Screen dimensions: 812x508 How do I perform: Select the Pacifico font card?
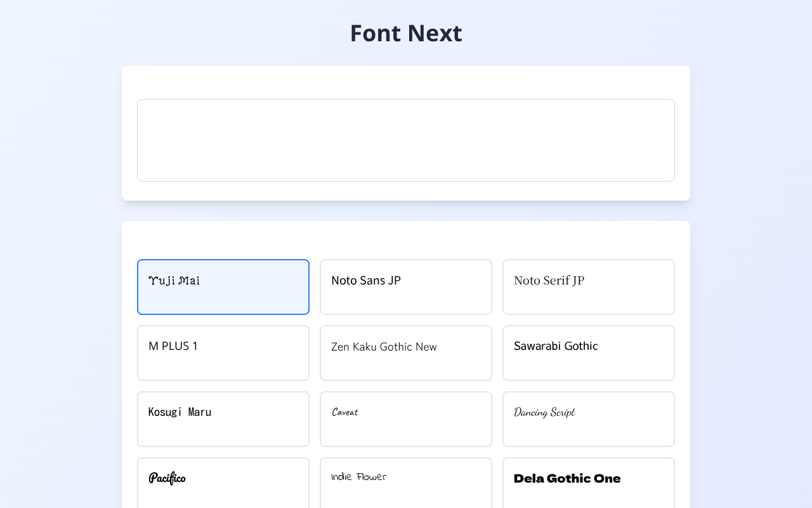[x=223, y=483]
